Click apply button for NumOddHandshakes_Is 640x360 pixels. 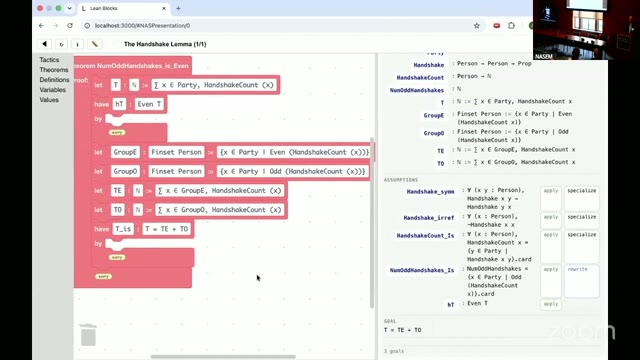(551, 281)
